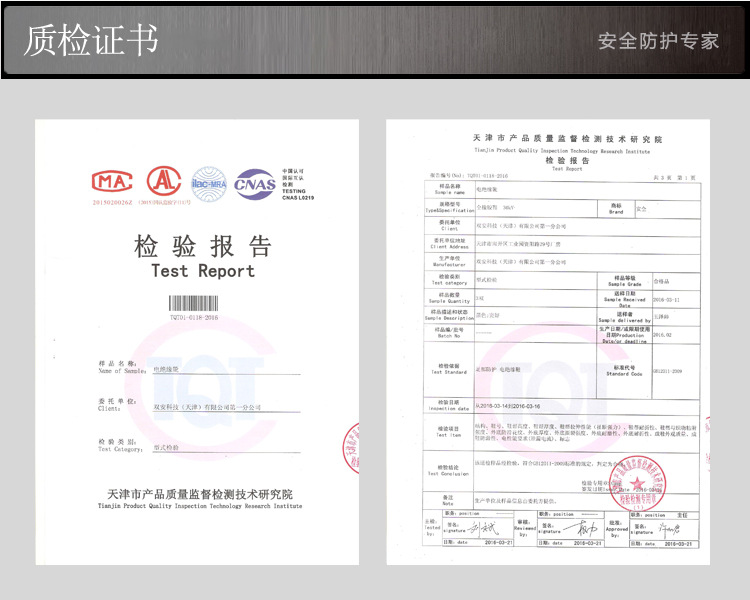Click the red MA certification logo
Image resolution: width=750 pixels, height=600 pixels.
(111, 183)
